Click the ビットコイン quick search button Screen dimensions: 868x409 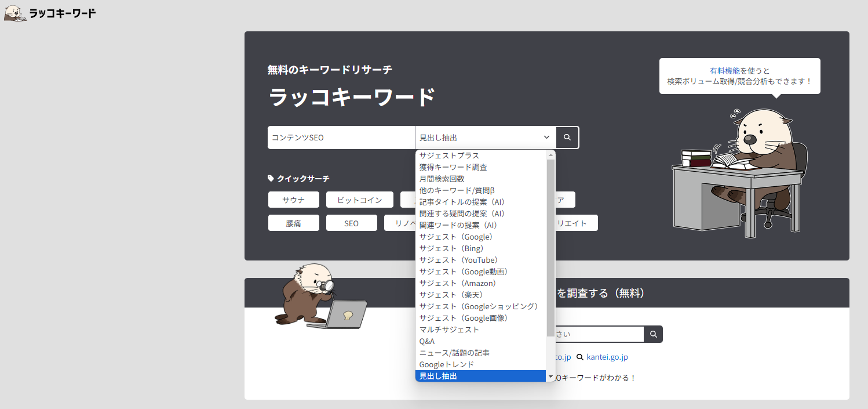[360, 200]
